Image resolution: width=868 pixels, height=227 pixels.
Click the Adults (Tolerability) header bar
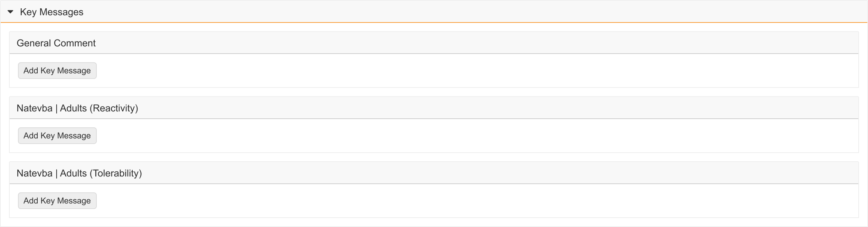point(449,173)
